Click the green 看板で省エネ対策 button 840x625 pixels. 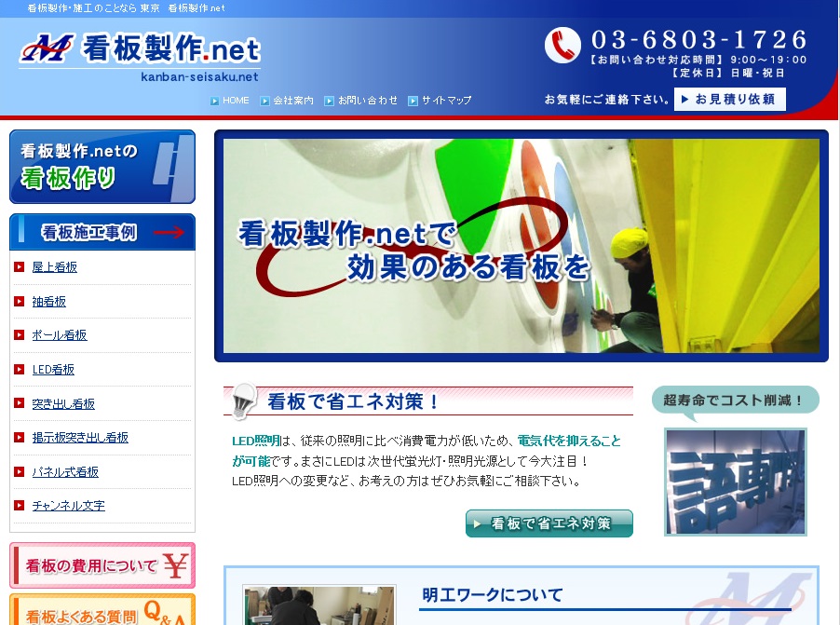549,523
